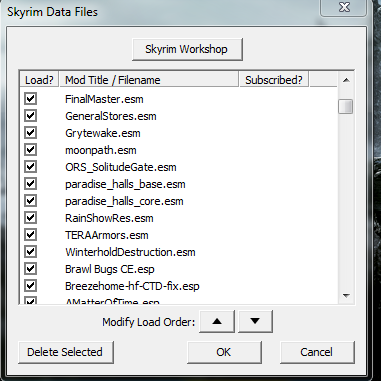Sort by the Load? column header
381x381 pixels.
click(x=39, y=80)
